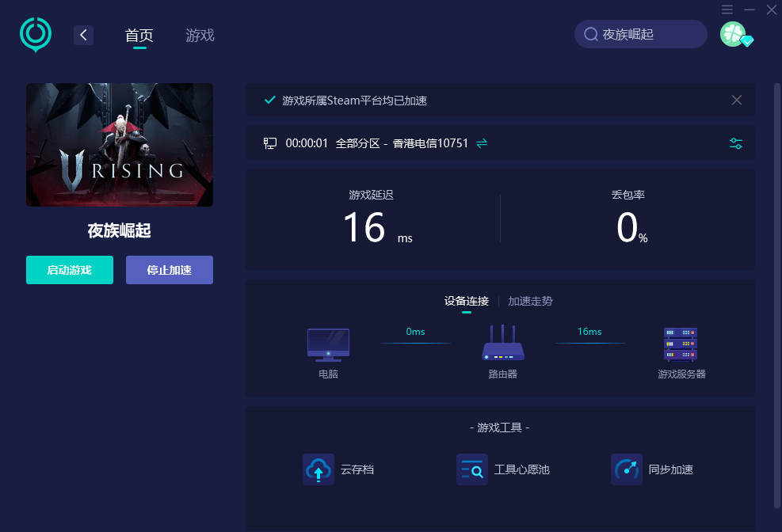The height and width of the screenshot is (532, 782).
Task: Open the hamburger menu in title bar
Action: pos(727,9)
